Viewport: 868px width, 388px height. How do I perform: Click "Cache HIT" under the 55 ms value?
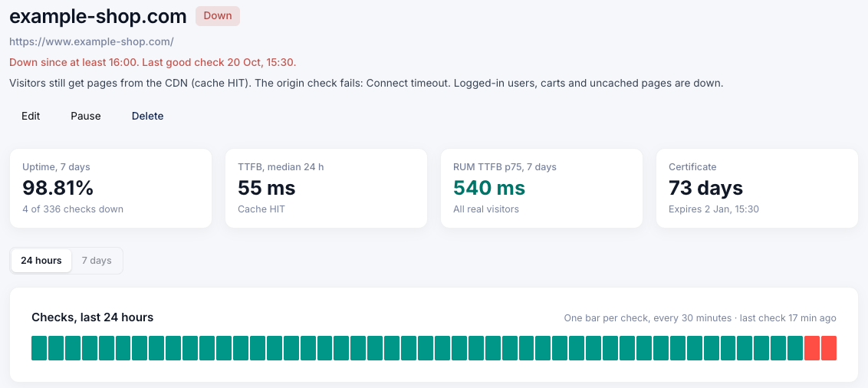pyautogui.click(x=261, y=209)
